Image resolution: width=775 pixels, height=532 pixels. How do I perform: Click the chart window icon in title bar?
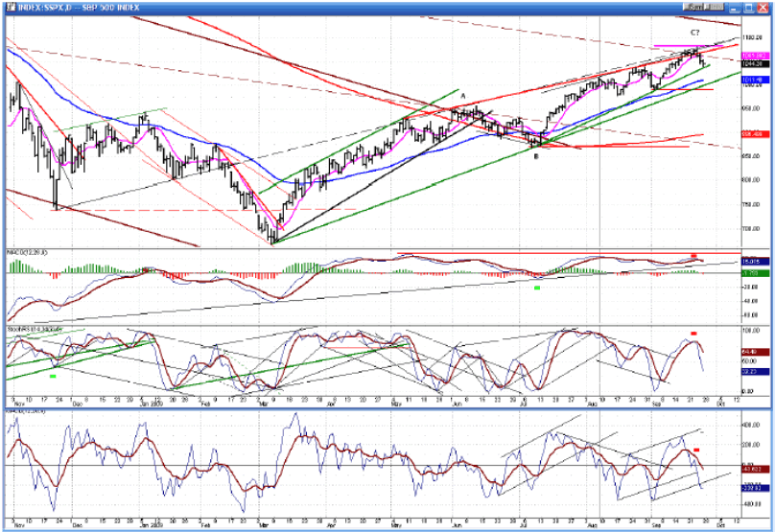(x=11, y=8)
